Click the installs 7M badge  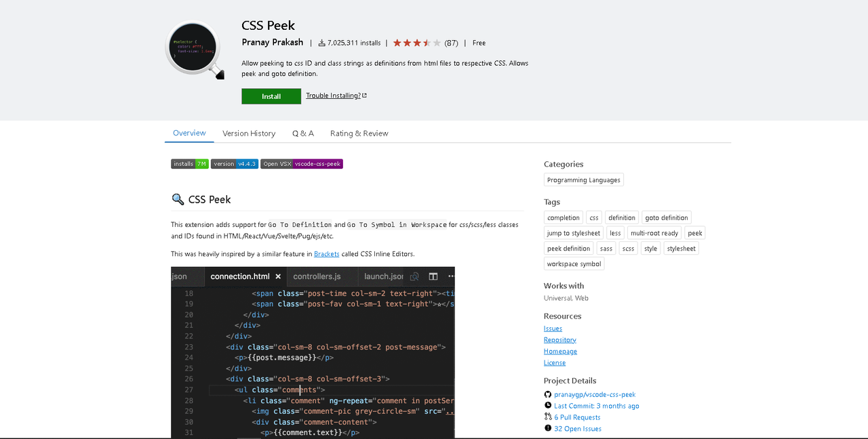point(190,164)
